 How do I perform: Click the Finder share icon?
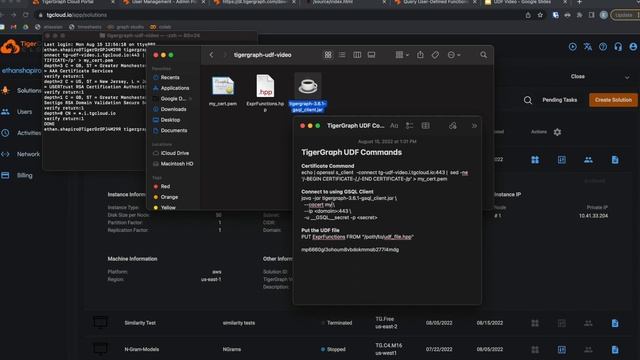tap(420, 55)
